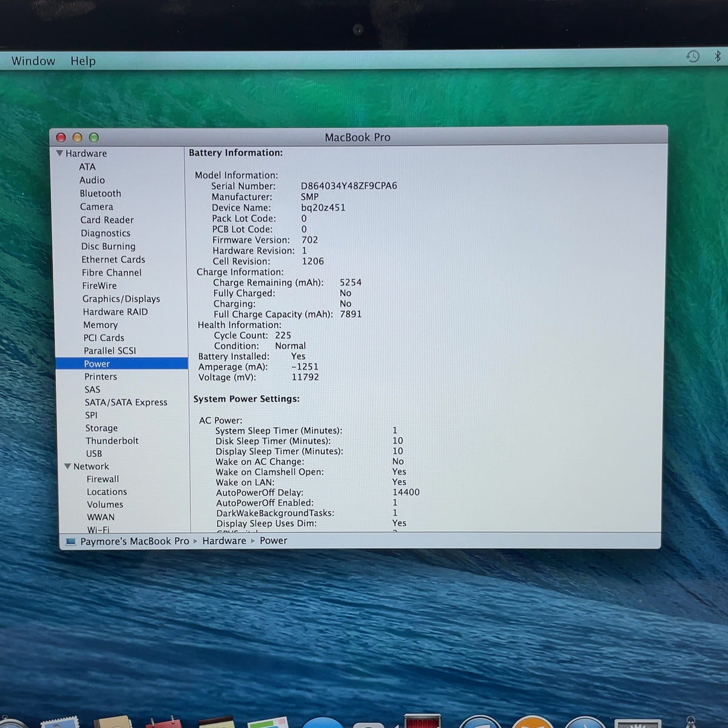Select Hardware RAID in the sidebar

[115, 312]
